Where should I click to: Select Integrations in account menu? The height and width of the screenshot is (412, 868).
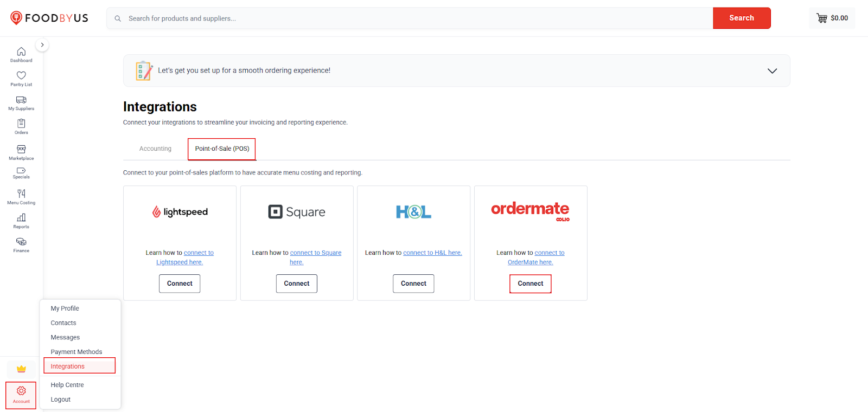tap(79, 366)
